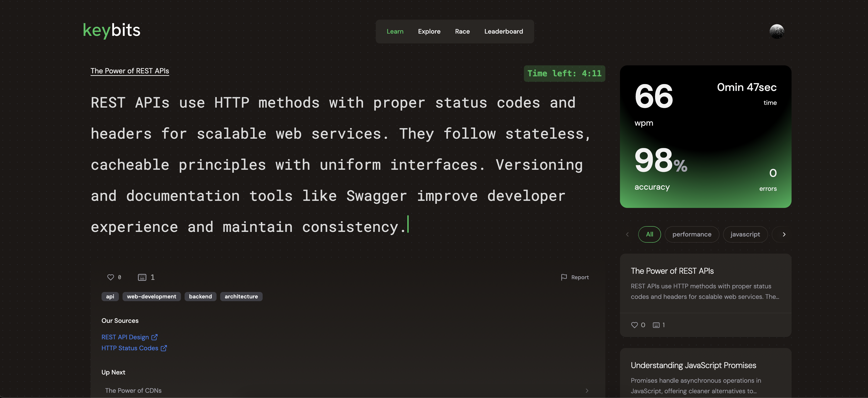868x398 pixels.
Task: Open the Leaderboard tab
Action: pos(503,31)
